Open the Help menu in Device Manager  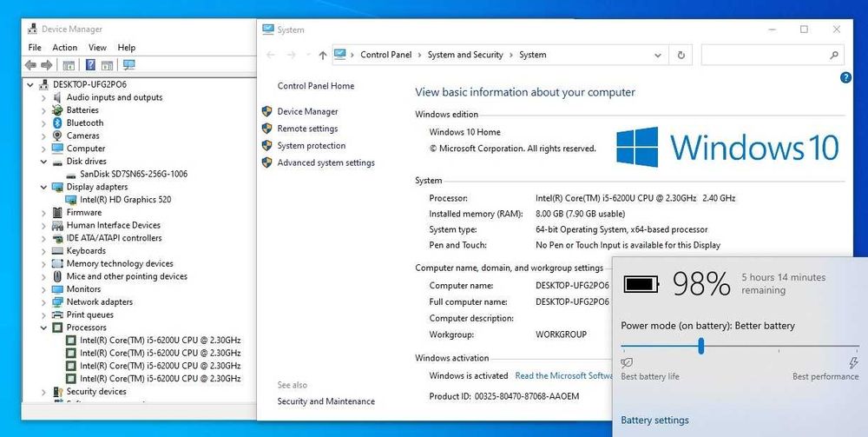pos(126,48)
